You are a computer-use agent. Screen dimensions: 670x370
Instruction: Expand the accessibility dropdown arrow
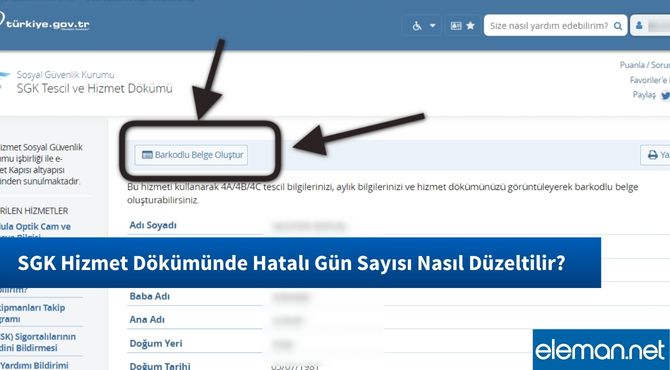coord(432,26)
